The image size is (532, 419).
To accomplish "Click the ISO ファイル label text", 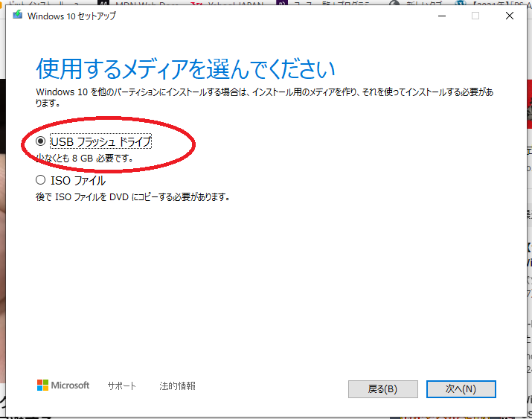I will pyautogui.click(x=78, y=181).
